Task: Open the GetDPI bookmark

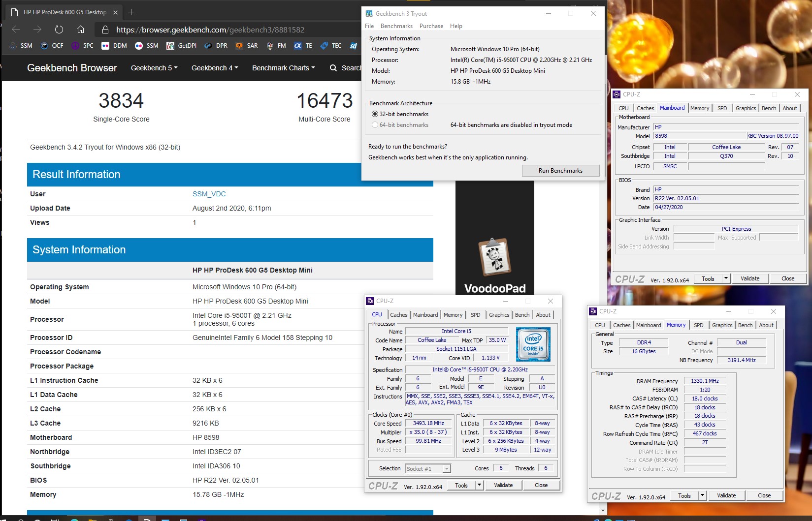Action: pos(181,45)
